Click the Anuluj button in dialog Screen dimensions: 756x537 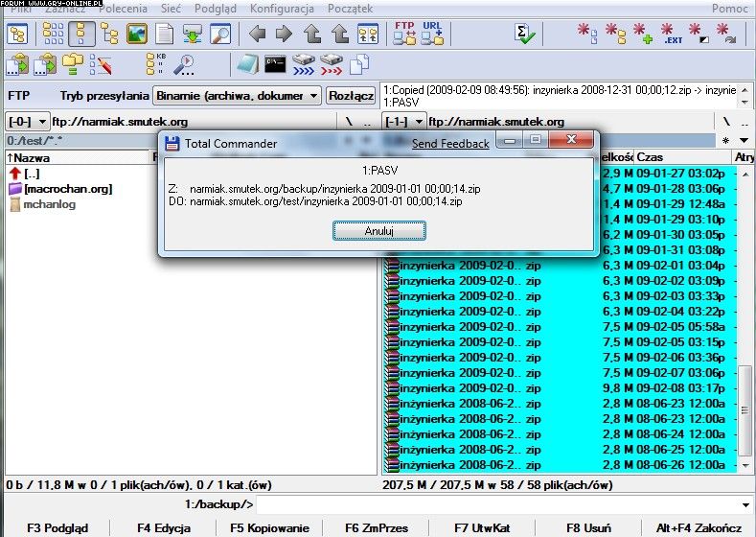tap(379, 231)
